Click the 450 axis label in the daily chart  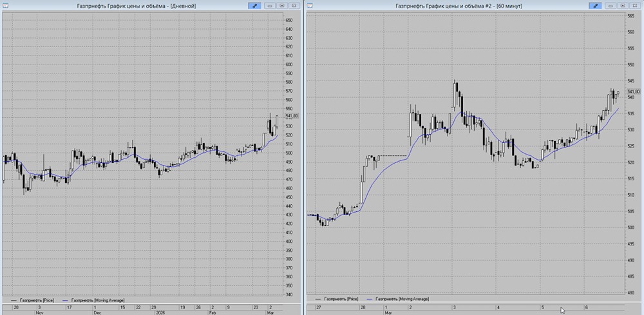289,197
